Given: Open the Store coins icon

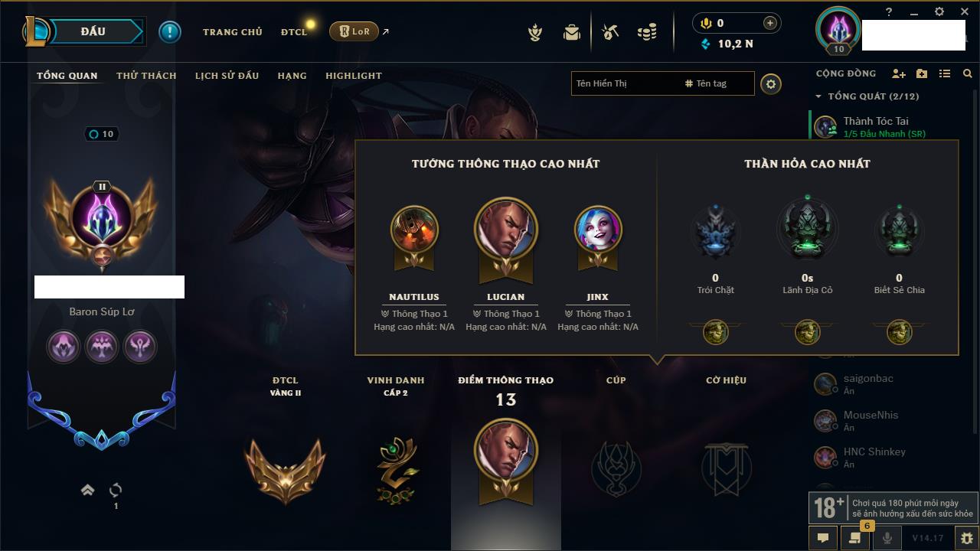Looking at the screenshot, I should 647,32.
